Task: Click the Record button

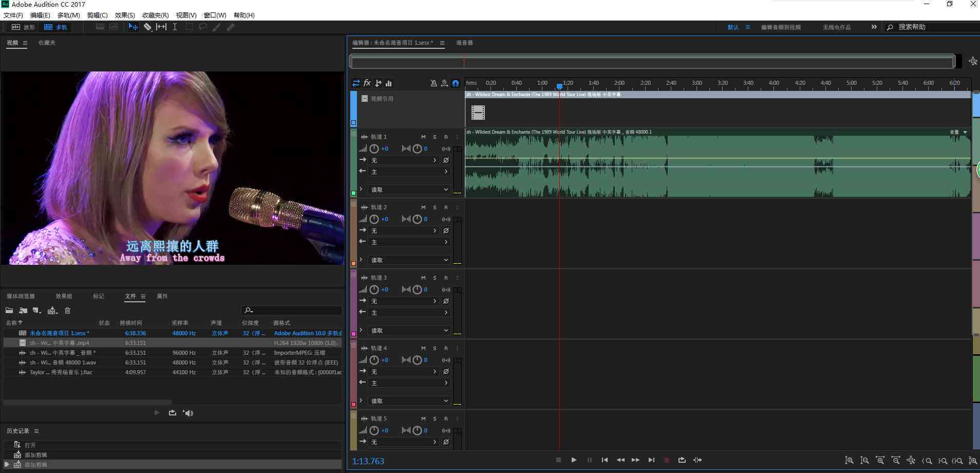Action: coord(667,460)
